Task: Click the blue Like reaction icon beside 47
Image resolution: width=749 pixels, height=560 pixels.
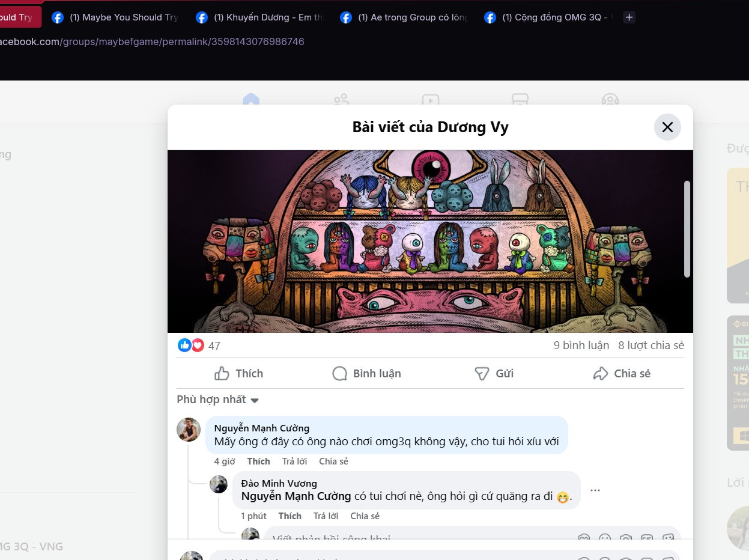Action: (x=184, y=345)
